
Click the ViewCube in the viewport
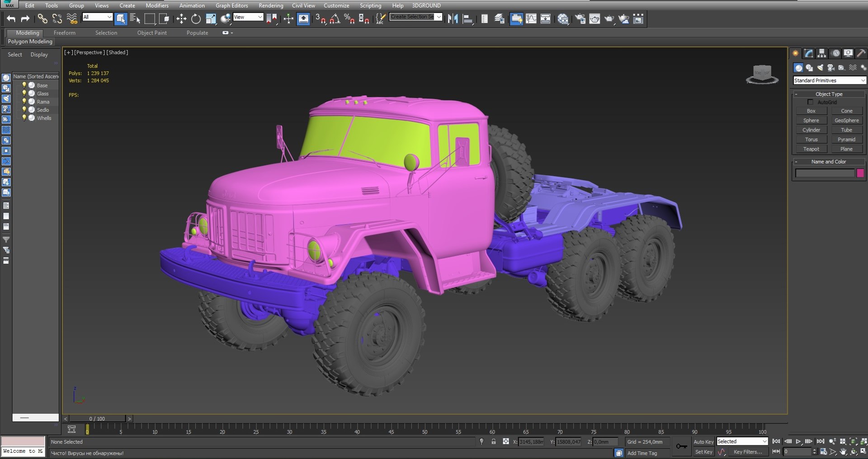pyautogui.click(x=762, y=74)
